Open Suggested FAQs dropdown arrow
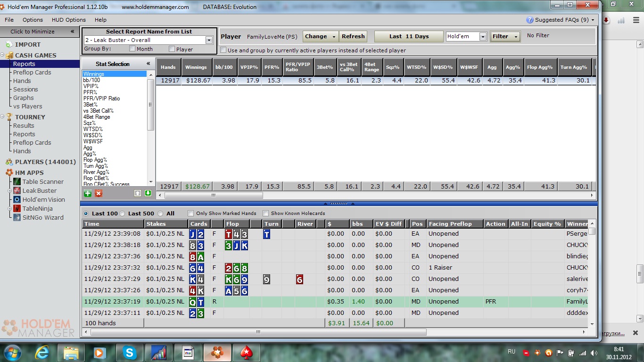644x362 pixels. coord(593,20)
